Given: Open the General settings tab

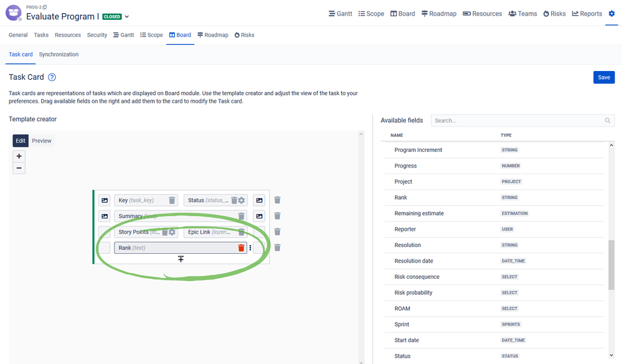Looking at the screenshot, I should click(18, 35).
